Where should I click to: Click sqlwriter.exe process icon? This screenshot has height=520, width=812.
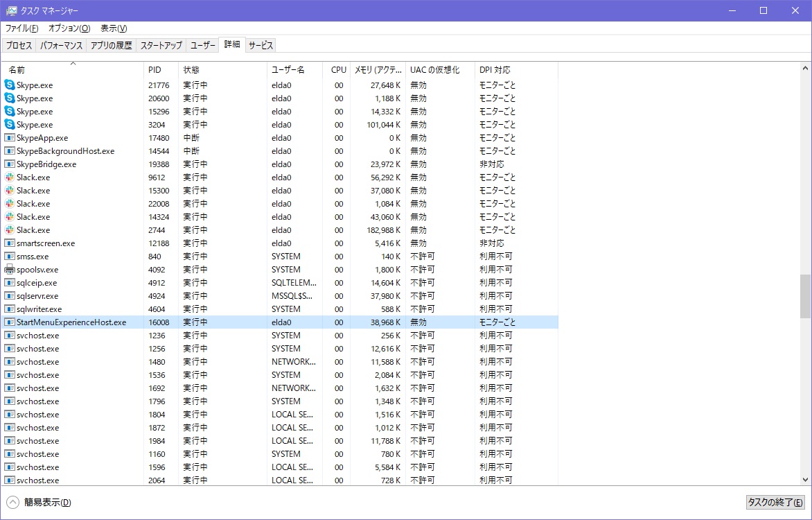pos(9,309)
